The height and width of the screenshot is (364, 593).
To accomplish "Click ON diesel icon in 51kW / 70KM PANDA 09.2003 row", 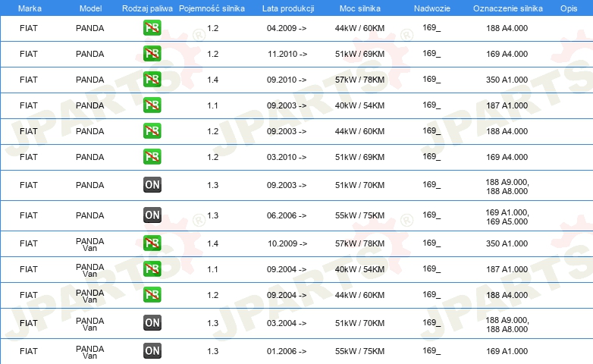I will pos(152,184).
